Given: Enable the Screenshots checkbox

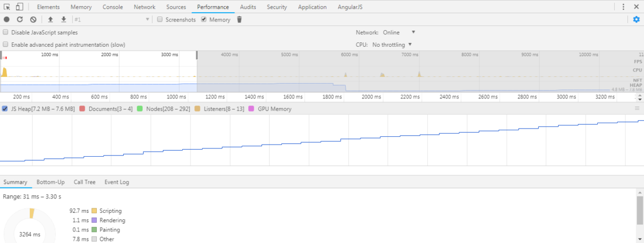Looking at the screenshot, I should [x=160, y=20].
